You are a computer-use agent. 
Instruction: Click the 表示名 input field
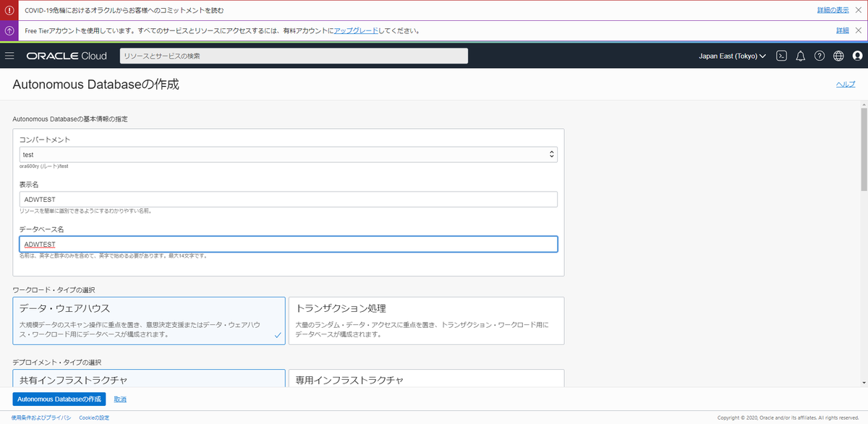click(289, 199)
